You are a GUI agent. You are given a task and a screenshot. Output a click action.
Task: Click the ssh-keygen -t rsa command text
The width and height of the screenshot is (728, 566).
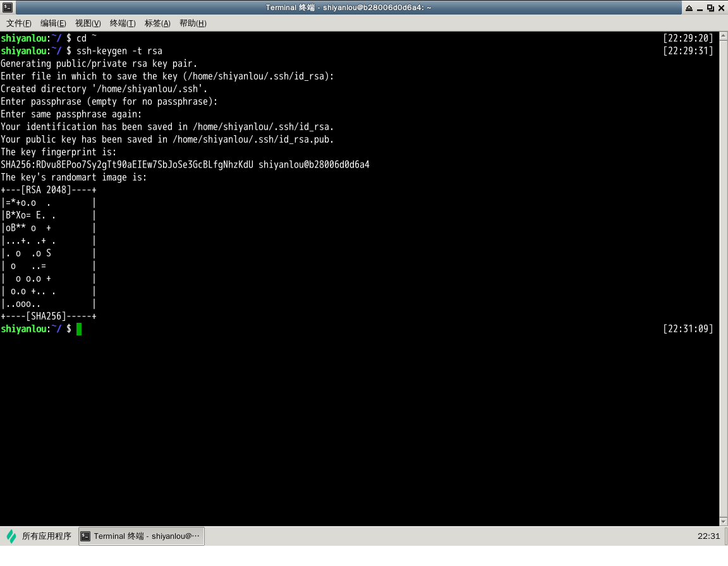[x=119, y=51]
